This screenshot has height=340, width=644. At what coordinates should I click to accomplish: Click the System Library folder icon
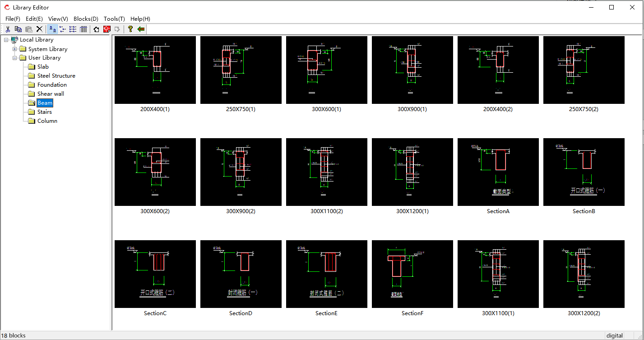(x=23, y=49)
